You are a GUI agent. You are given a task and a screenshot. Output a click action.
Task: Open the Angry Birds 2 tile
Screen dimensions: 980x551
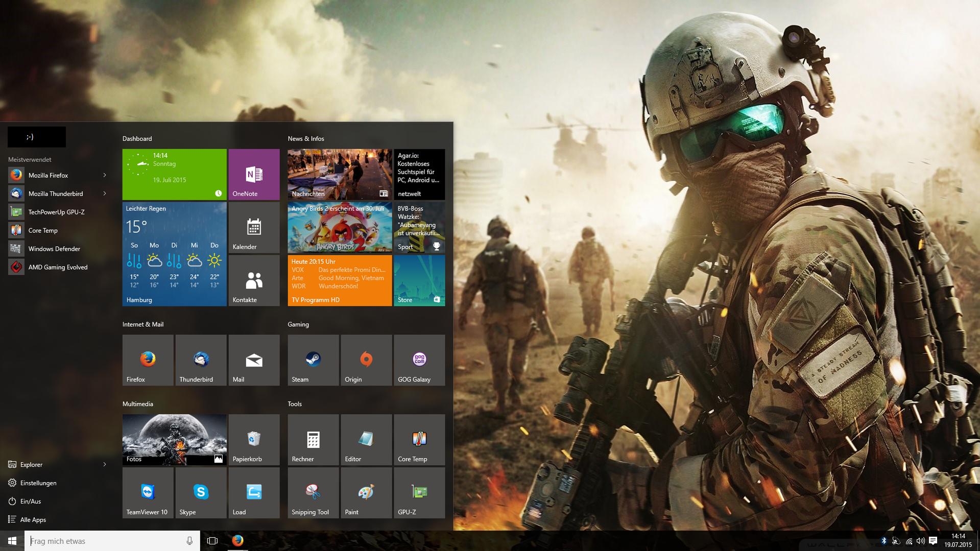point(340,227)
